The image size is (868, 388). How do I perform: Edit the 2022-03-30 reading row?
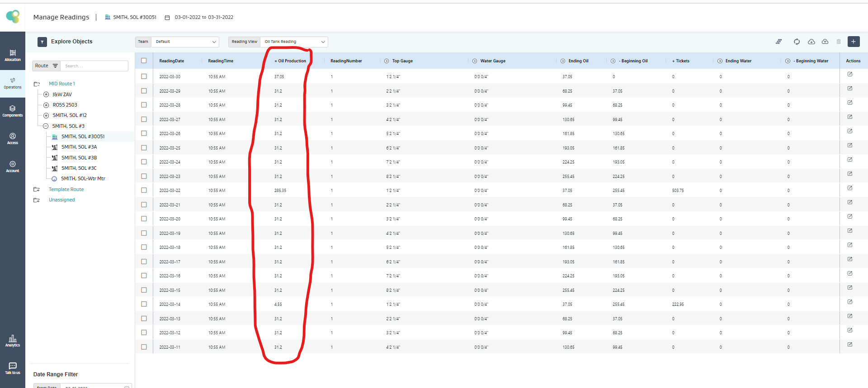(x=849, y=74)
